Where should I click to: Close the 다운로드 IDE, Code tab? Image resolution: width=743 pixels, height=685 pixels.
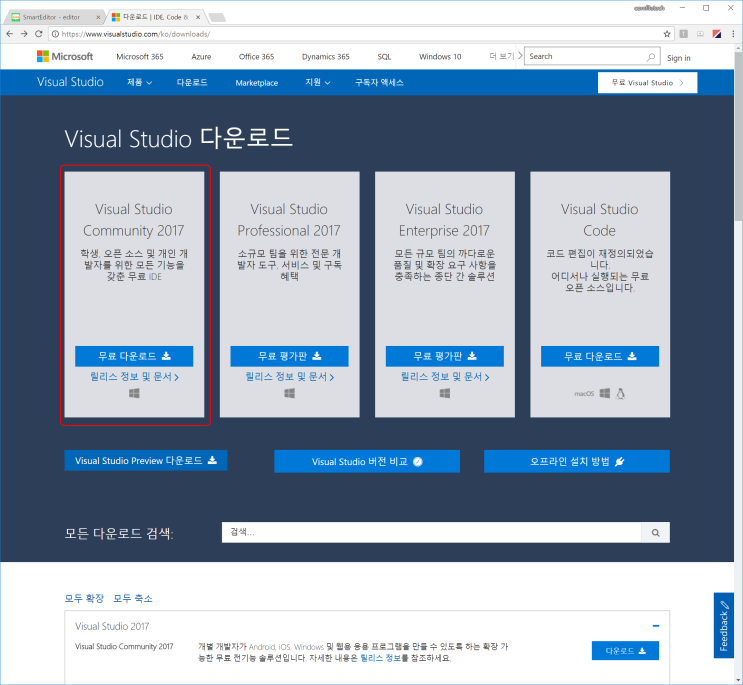click(198, 17)
